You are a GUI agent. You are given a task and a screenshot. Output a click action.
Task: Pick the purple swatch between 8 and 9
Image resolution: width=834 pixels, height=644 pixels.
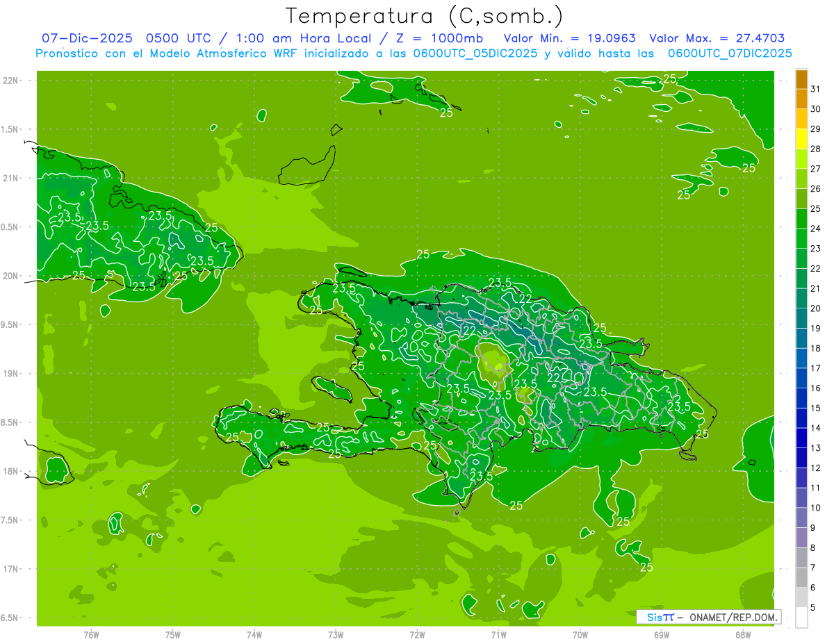[801, 538]
